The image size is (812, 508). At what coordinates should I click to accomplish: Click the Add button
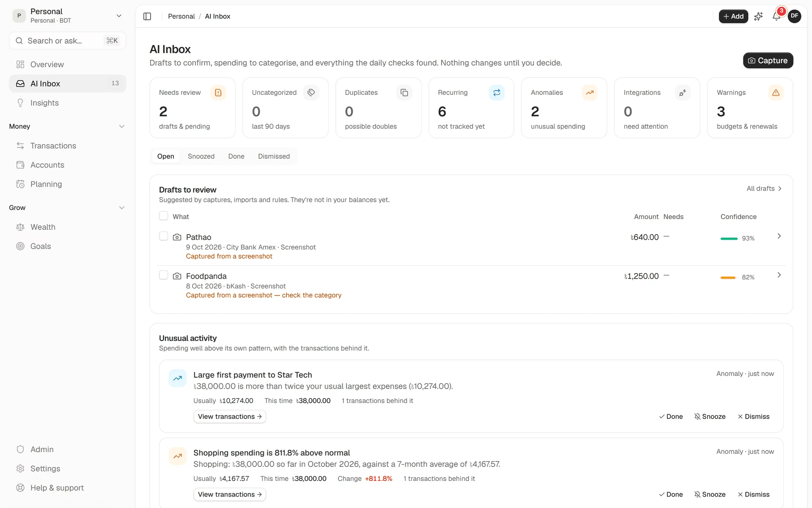click(733, 16)
